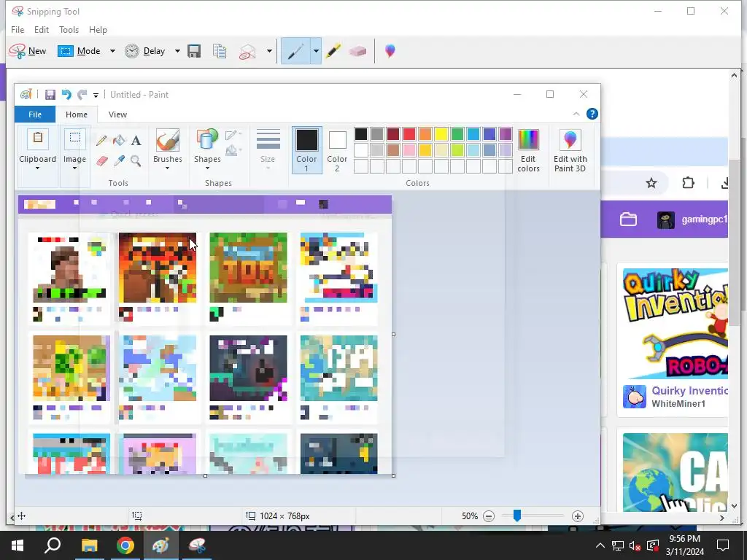The image size is (747, 560).
Task: Pick the yellow color swatch in Paint palette
Action: tap(441, 134)
